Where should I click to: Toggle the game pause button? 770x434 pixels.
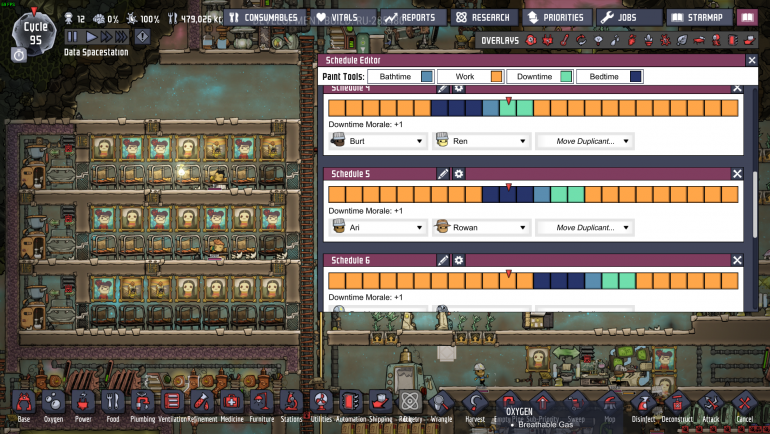[x=72, y=36]
